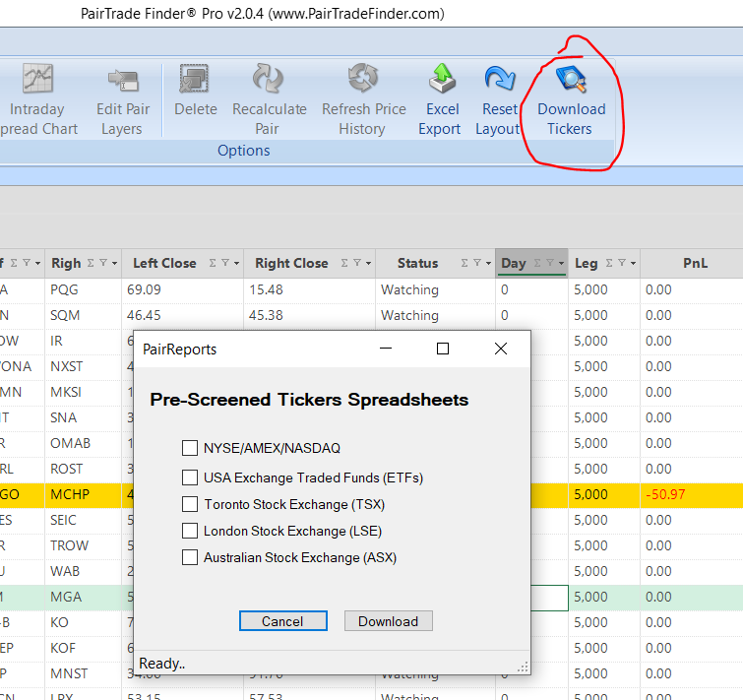Select Watching status in PQG row
This screenshot has width=743, height=700.
click(410, 289)
